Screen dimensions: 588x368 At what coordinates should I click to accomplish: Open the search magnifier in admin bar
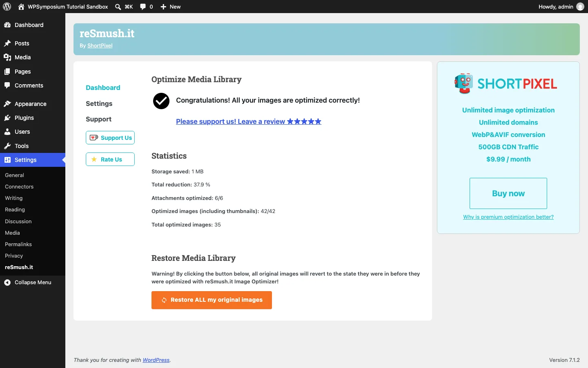[x=118, y=7]
